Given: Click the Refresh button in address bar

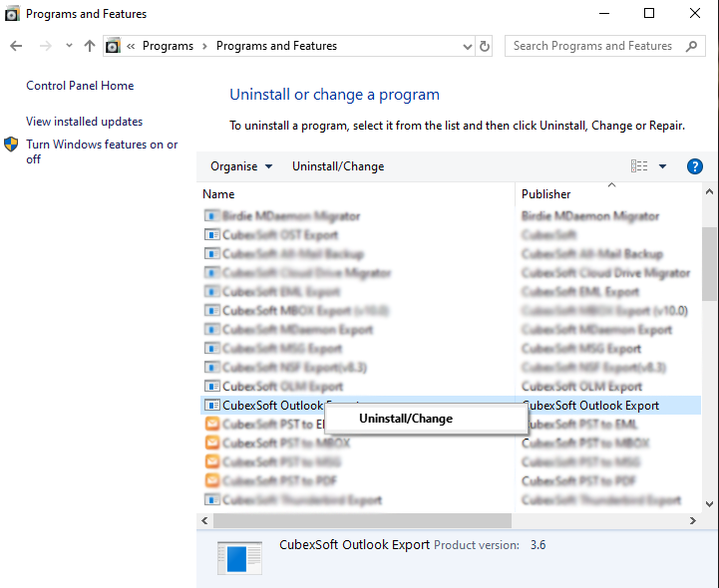Looking at the screenshot, I should click(485, 46).
